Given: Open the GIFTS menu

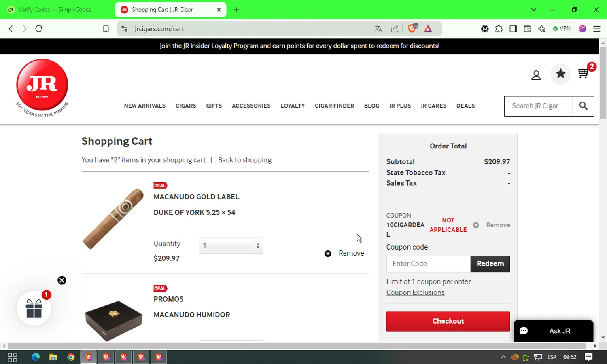Looking at the screenshot, I should pos(214,106).
